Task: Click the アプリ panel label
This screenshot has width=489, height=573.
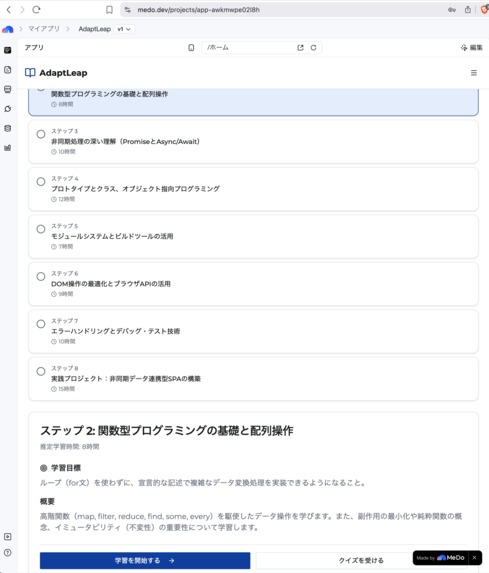Action: [34, 48]
